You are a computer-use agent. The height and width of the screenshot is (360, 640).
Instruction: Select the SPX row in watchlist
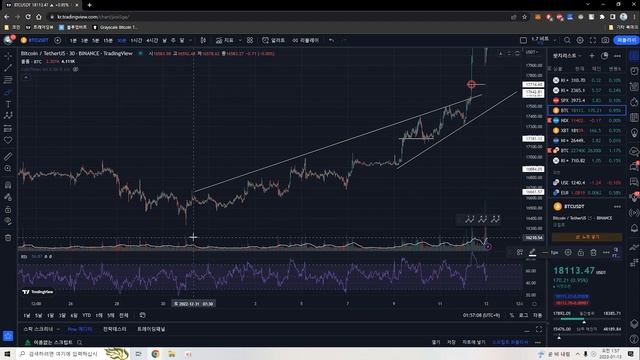click(587, 100)
